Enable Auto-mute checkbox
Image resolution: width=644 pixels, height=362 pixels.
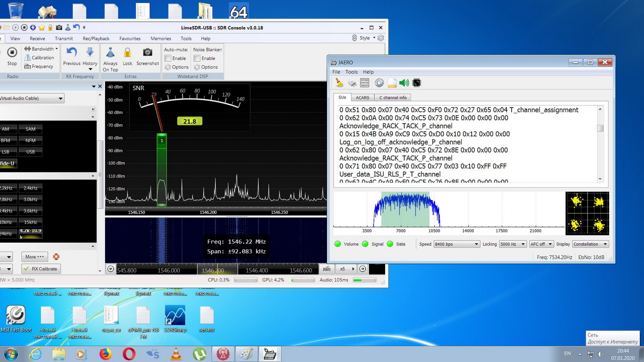coord(168,59)
